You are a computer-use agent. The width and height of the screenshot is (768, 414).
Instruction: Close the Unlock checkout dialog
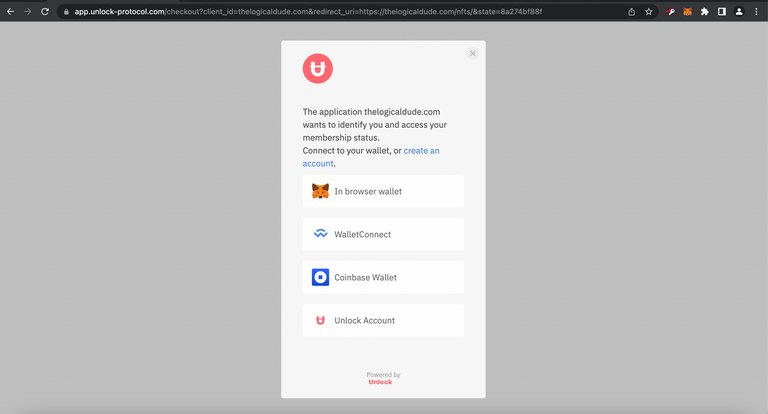pos(472,53)
